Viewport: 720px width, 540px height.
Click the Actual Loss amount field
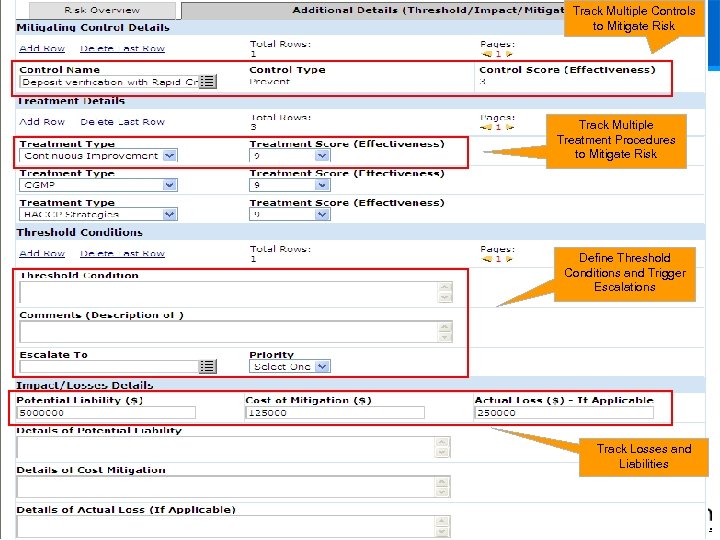[x=564, y=412]
